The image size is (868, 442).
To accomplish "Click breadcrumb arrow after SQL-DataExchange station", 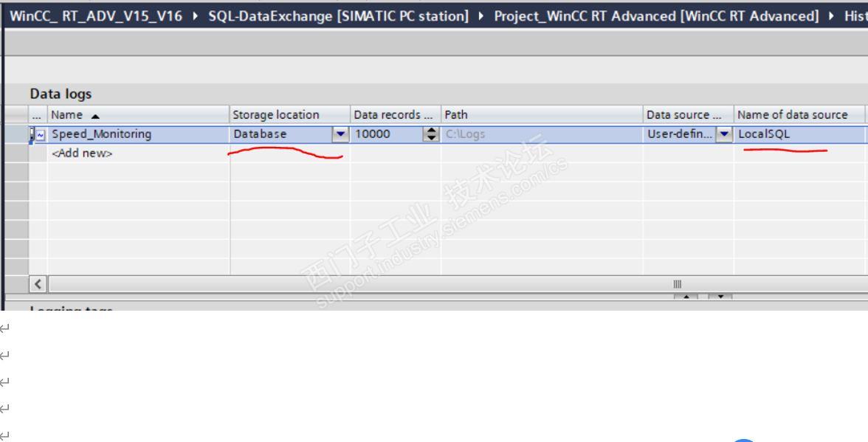I will pyautogui.click(x=481, y=16).
